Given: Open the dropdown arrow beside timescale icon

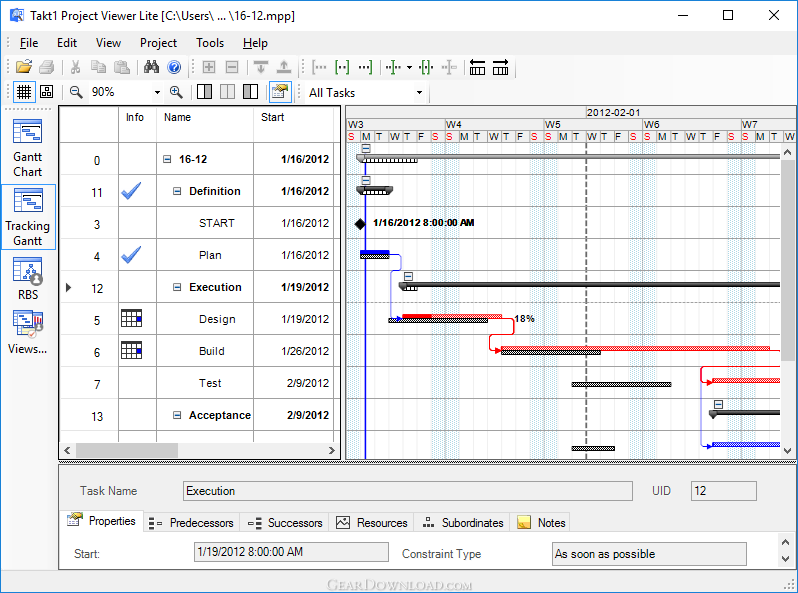Looking at the screenshot, I should pyautogui.click(x=409, y=67).
